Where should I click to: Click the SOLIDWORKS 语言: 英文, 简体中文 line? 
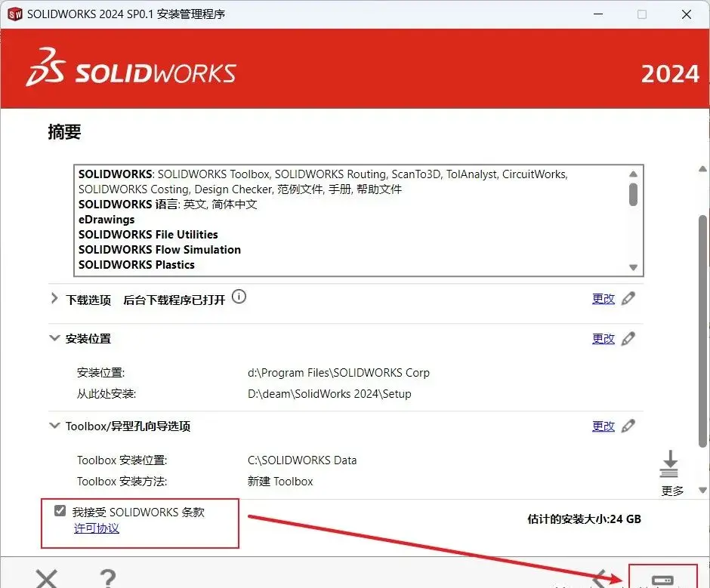point(168,205)
